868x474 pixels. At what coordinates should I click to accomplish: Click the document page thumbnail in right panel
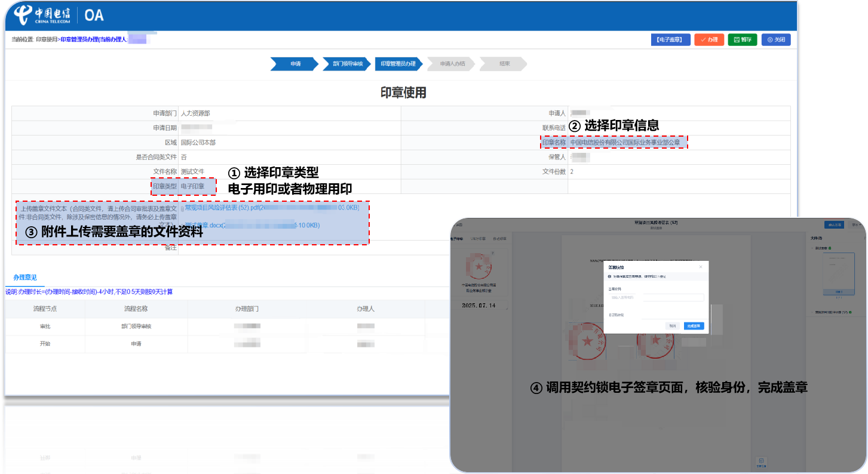coord(834,275)
